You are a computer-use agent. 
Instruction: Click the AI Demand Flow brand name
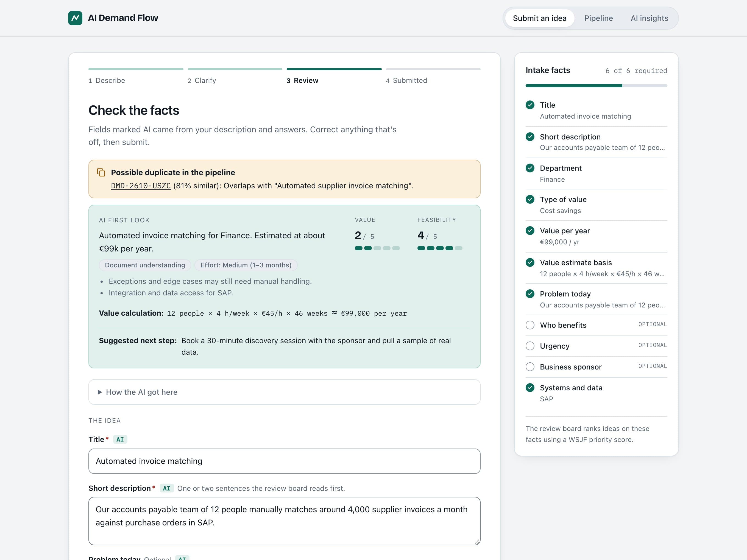(123, 18)
